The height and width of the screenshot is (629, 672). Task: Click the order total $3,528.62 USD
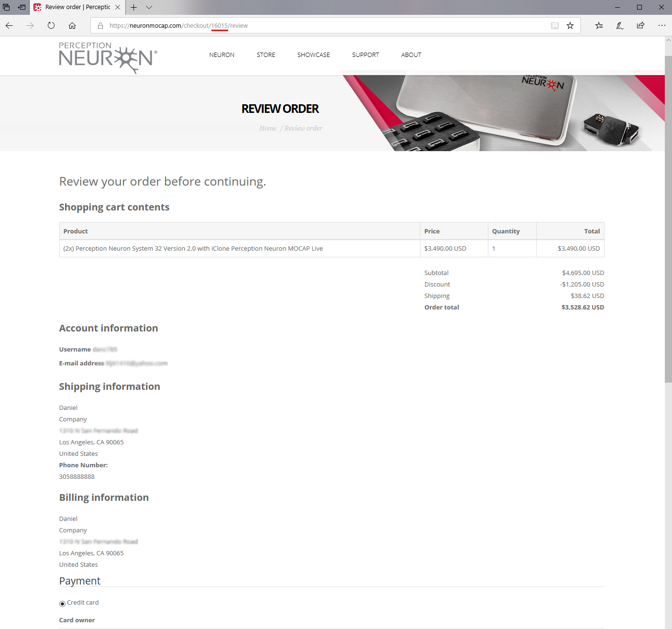coord(583,308)
